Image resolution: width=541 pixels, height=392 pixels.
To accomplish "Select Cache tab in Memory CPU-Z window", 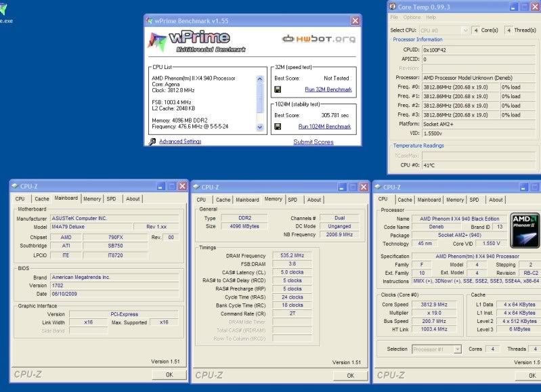I will point(223,200).
